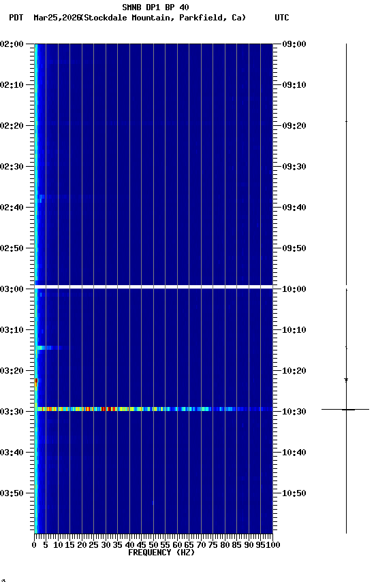Click the 03:20 PDT time label
This screenshot has height=588, width=376.
pyautogui.click(x=12, y=371)
